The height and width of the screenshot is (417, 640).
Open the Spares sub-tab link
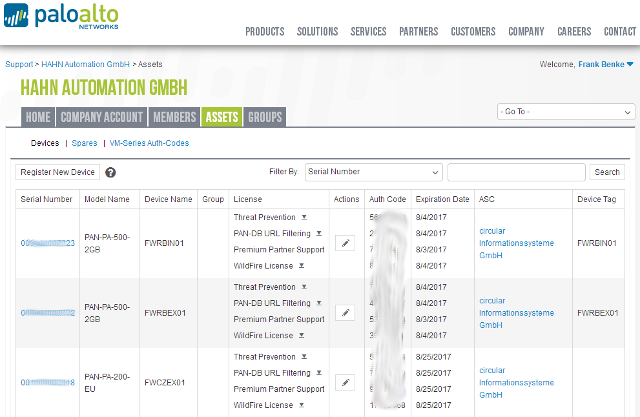84,143
